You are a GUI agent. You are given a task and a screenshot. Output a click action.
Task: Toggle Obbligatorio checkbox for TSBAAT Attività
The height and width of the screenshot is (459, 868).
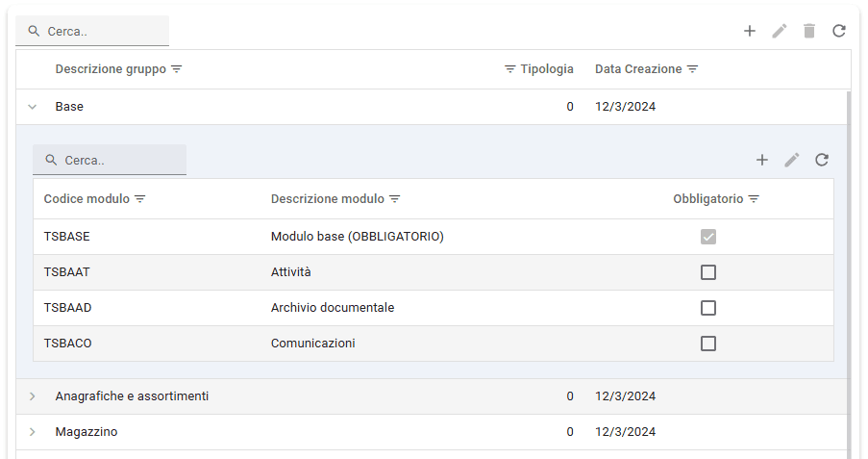[x=708, y=272]
